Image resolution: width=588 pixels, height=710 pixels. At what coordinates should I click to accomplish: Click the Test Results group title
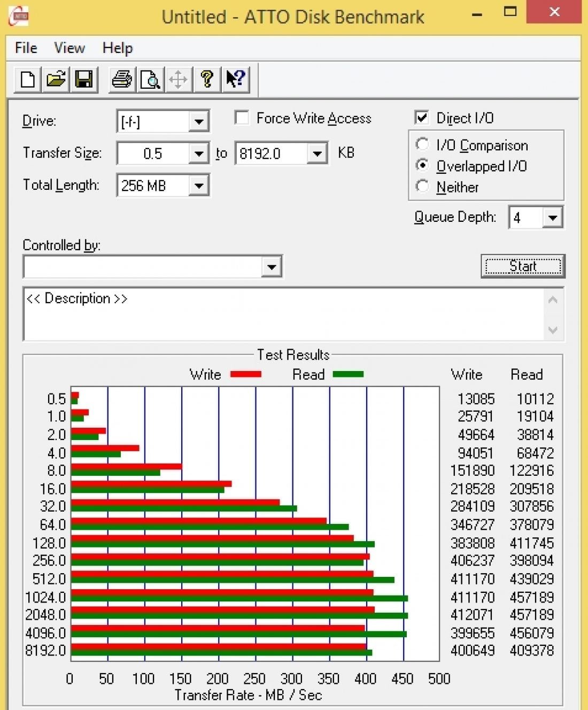tap(293, 354)
